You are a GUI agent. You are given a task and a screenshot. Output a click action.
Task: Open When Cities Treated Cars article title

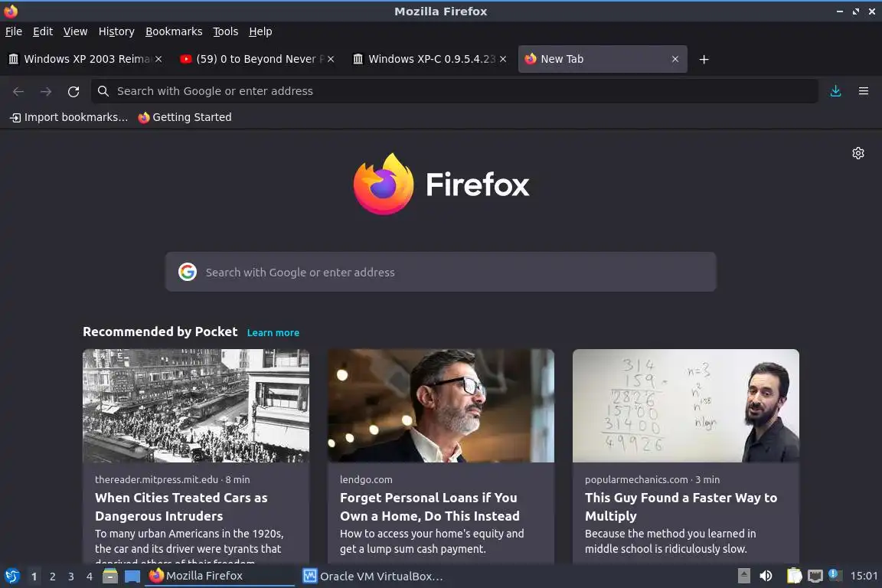181,507
